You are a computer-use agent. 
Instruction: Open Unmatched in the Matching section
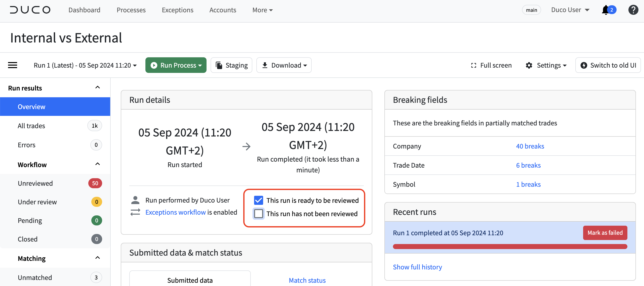click(x=55, y=277)
